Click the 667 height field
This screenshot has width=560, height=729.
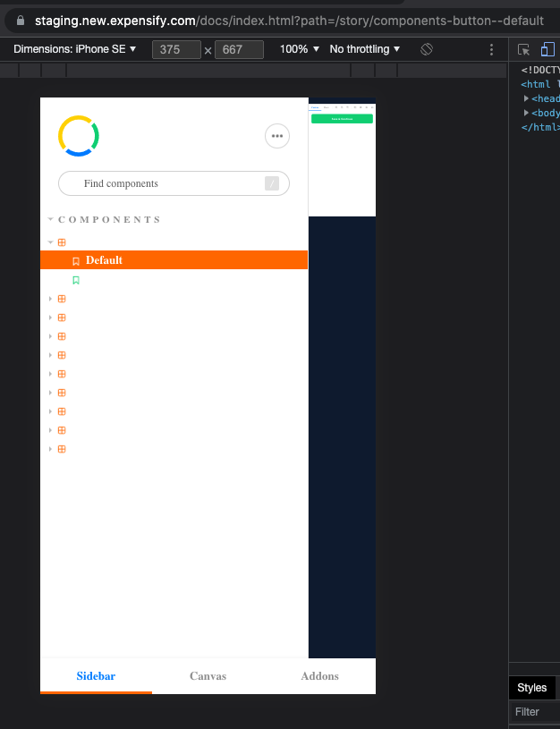[239, 49]
